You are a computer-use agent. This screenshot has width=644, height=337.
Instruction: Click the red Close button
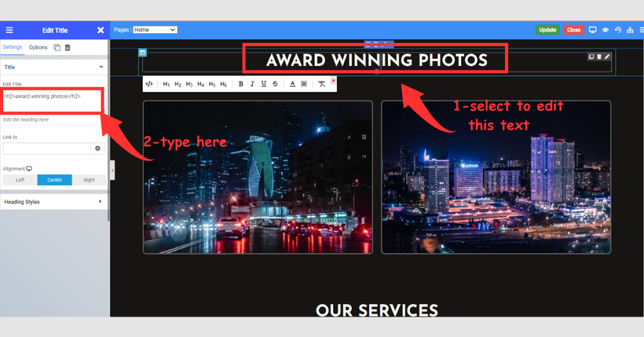click(574, 30)
